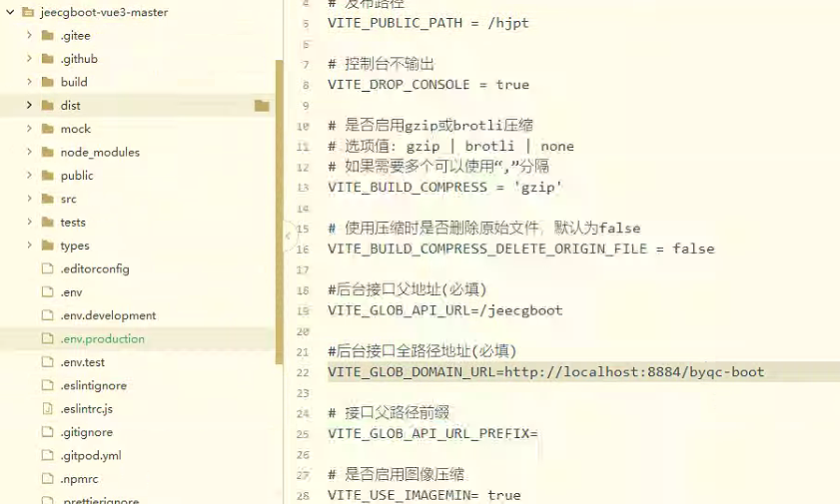Image resolution: width=840 pixels, height=504 pixels.
Task: Click the .editorconfig file icon
Action: tap(48, 268)
